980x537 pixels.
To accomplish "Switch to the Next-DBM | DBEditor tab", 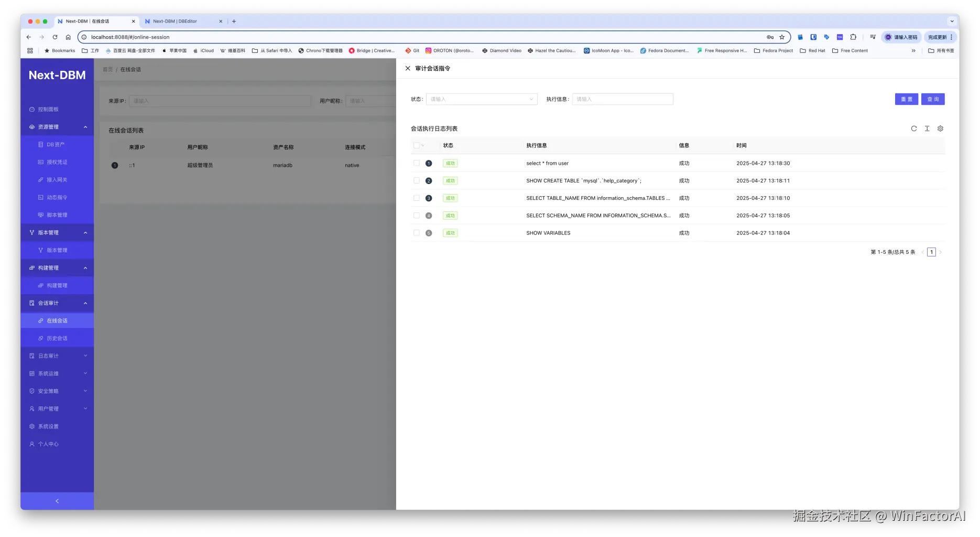I will pyautogui.click(x=183, y=22).
